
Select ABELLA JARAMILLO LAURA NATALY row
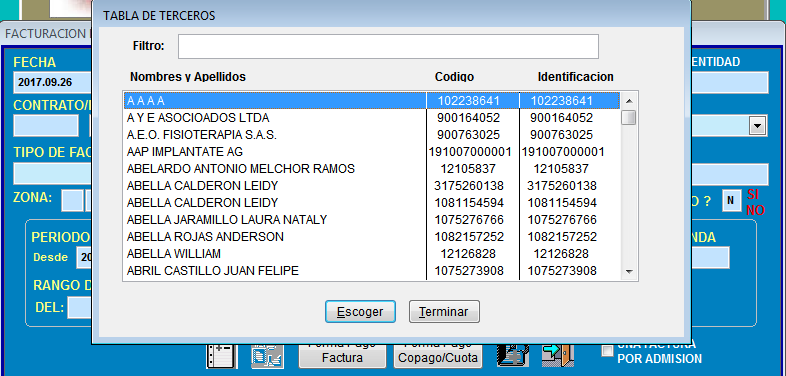pos(372,220)
